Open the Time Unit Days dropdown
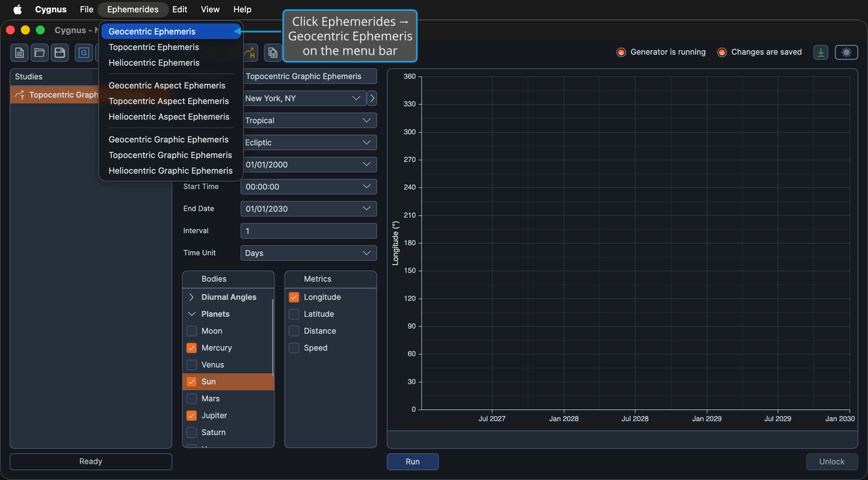868x480 pixels. click(309, 253)
